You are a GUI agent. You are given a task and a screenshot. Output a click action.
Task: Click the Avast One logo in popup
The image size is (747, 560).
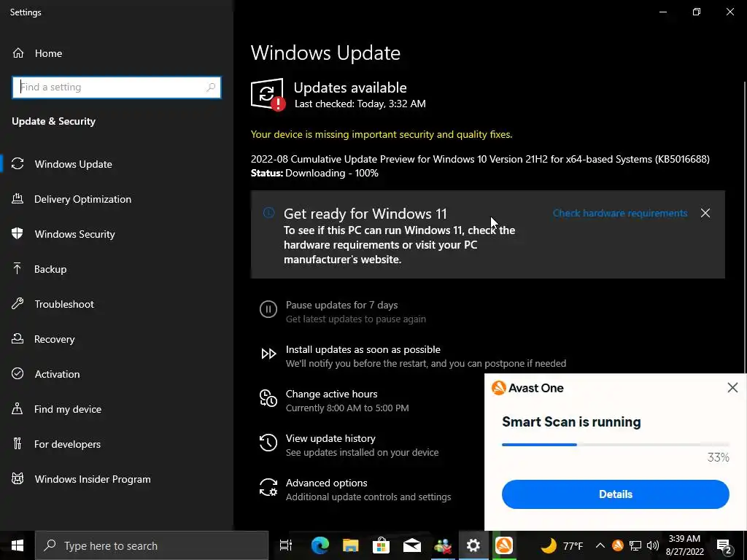[x=499, y=388]
